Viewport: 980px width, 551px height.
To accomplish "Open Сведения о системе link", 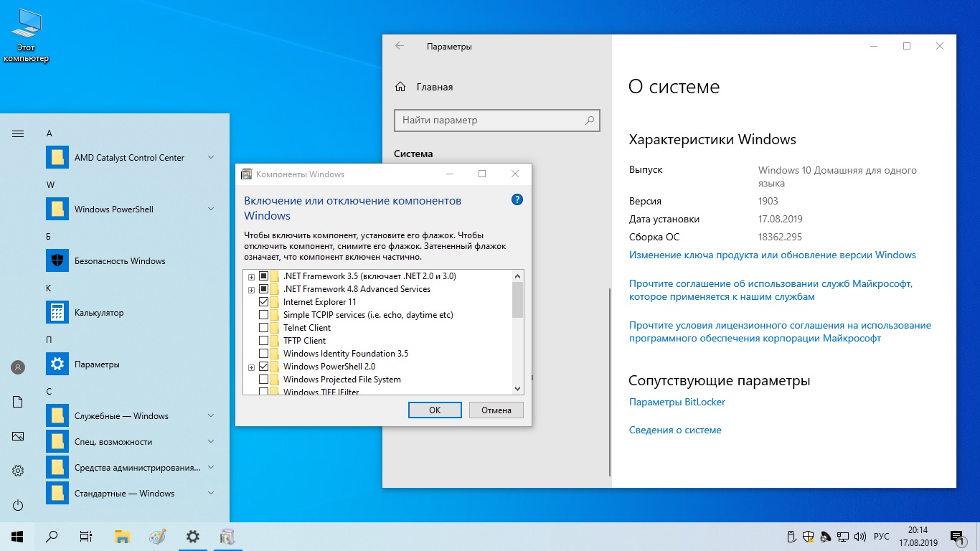I will (x=675, y=430).
